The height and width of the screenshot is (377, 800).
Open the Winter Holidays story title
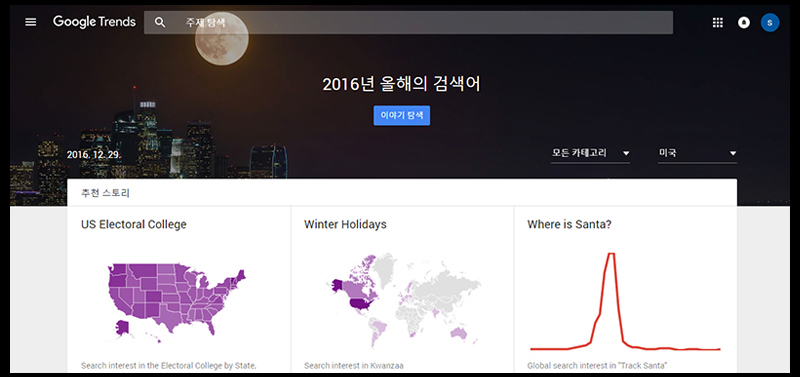point(345,224)
